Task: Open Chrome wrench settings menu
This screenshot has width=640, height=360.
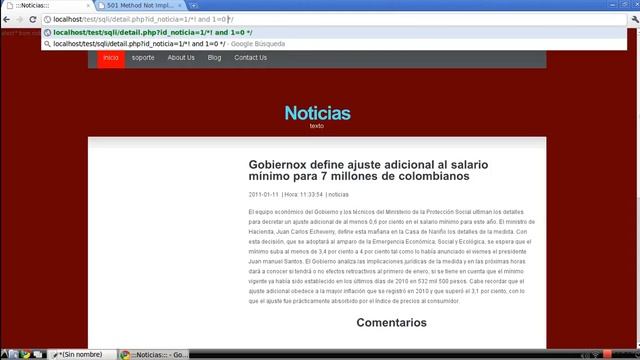Action: click(635, 19)
